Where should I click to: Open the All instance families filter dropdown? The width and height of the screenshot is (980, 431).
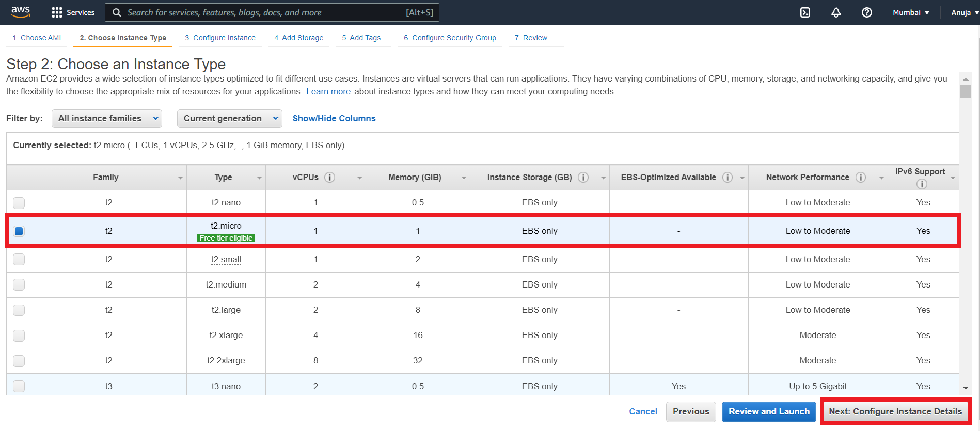pos(107,118)
